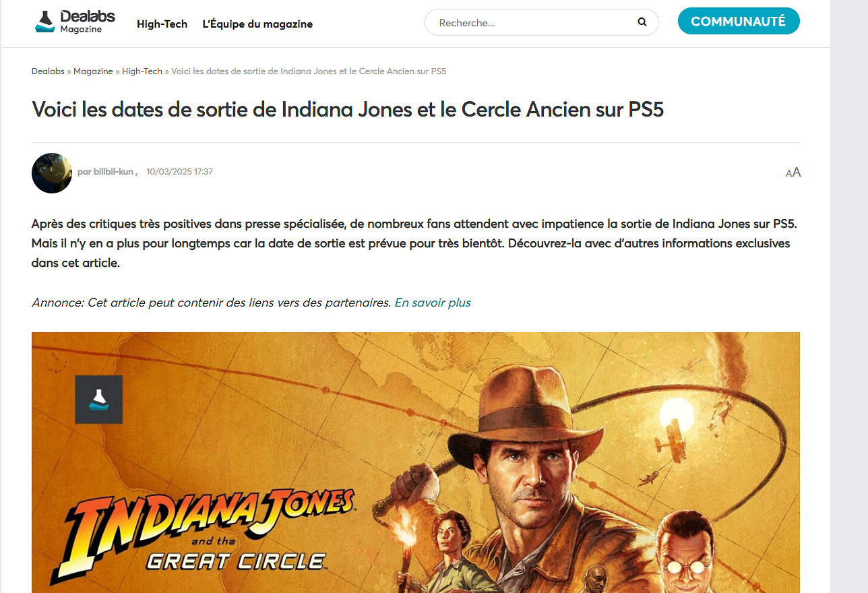Screen dimensions: 868x593
Task: Open the En savoir plus link
Action: click(433, 303)
